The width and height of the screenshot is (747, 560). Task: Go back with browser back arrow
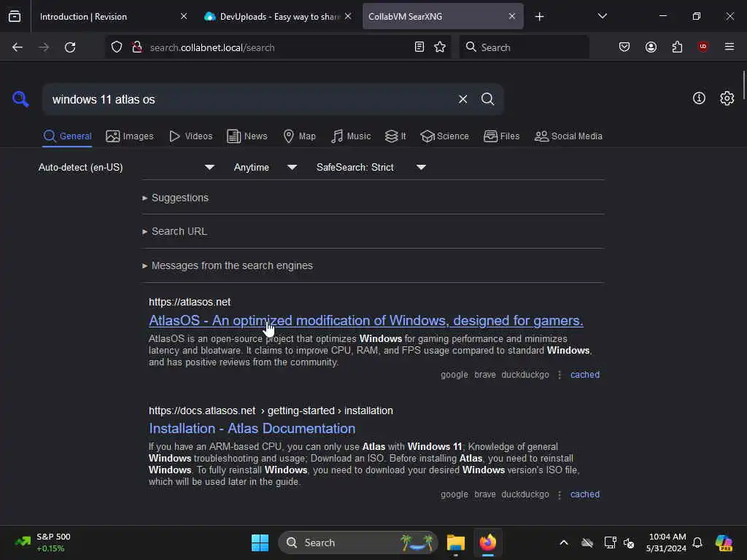(18, 47)
